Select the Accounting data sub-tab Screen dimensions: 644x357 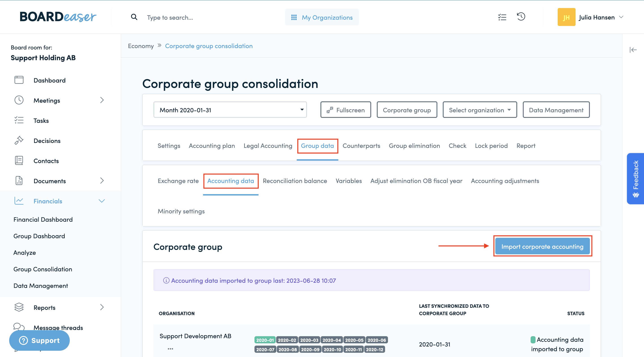(x=231, y=181)
